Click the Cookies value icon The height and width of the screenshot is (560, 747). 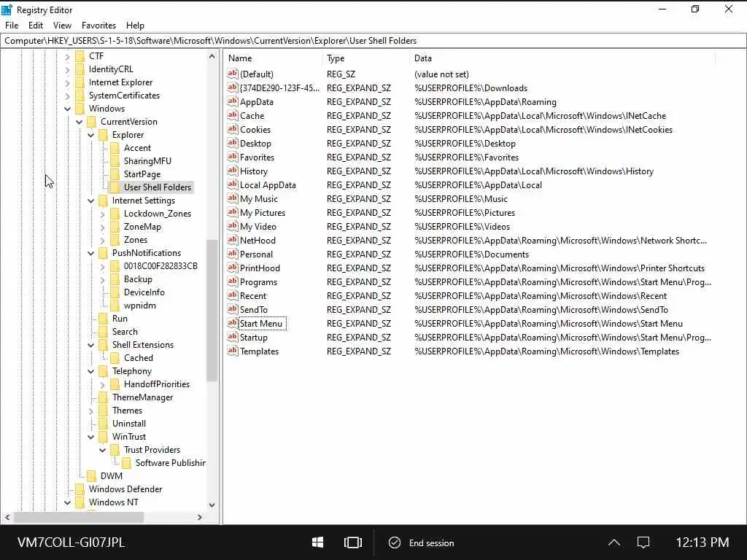[233, 129]
